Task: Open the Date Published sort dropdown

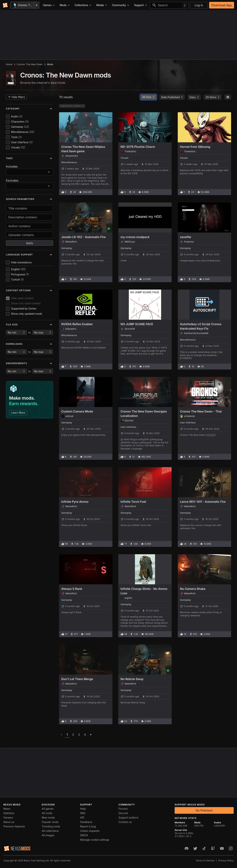Action: click(x=172, y=97)
